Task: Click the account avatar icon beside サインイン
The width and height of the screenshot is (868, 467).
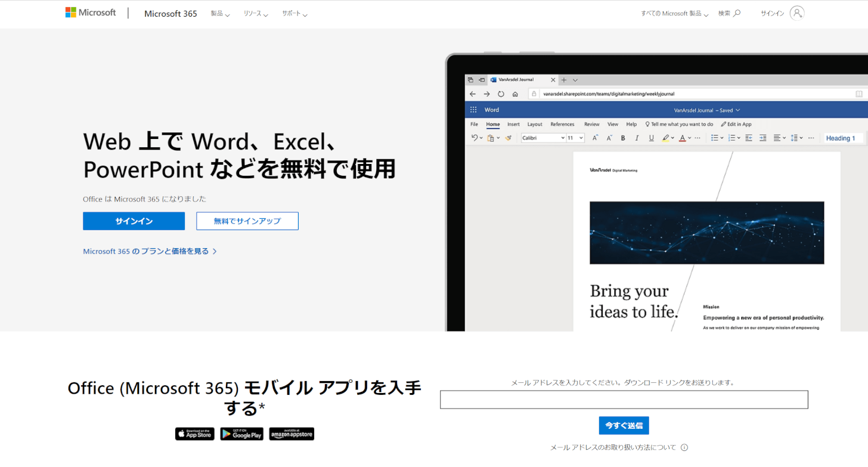Action: [x=797, y=13]
